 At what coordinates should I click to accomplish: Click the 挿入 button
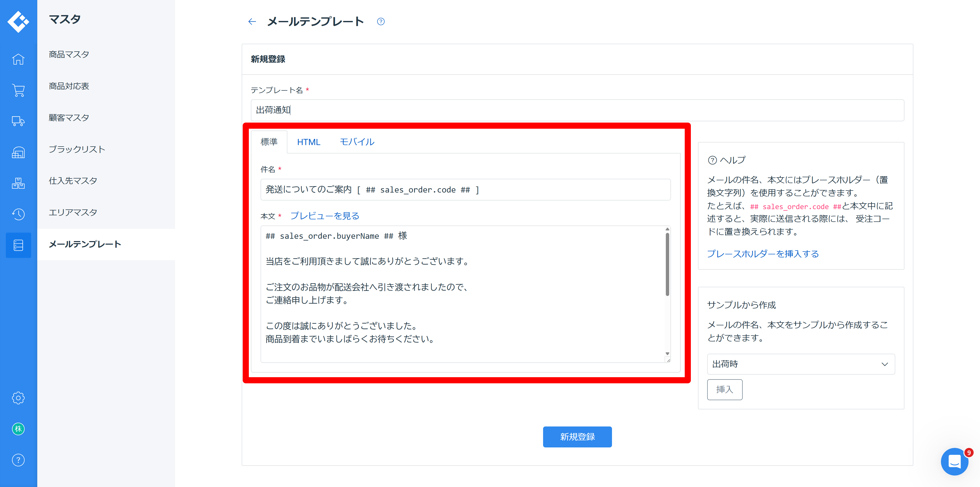coord(724,389)
